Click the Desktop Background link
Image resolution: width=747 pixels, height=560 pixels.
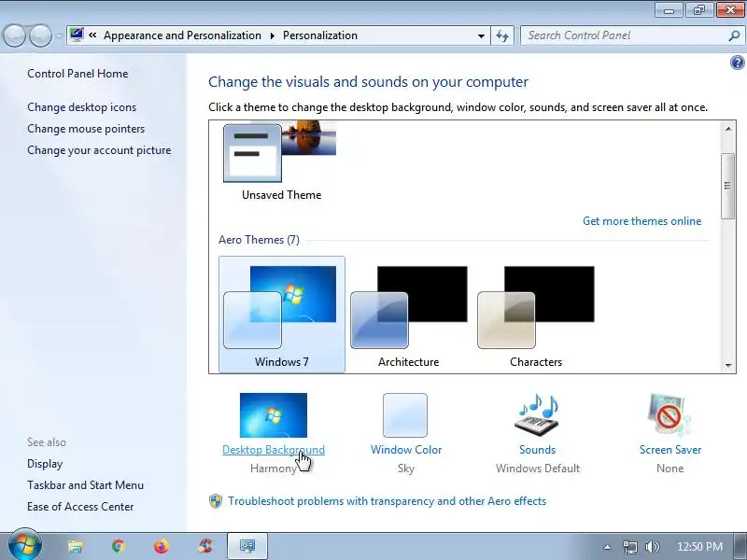(x=274, y=450)
